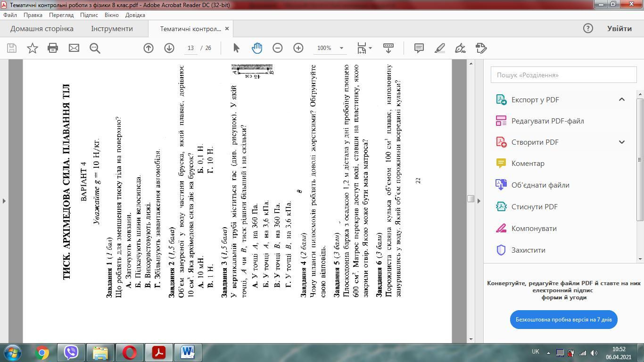Add the document to starred favorites

[x=33, y=48]
